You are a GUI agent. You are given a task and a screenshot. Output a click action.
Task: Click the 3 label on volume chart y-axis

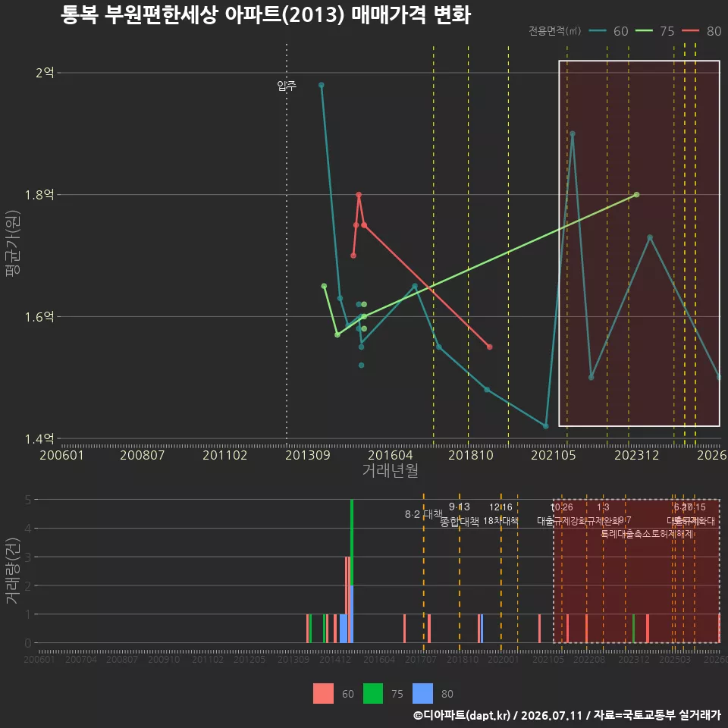pyautogui.click(x=28, y=557)
